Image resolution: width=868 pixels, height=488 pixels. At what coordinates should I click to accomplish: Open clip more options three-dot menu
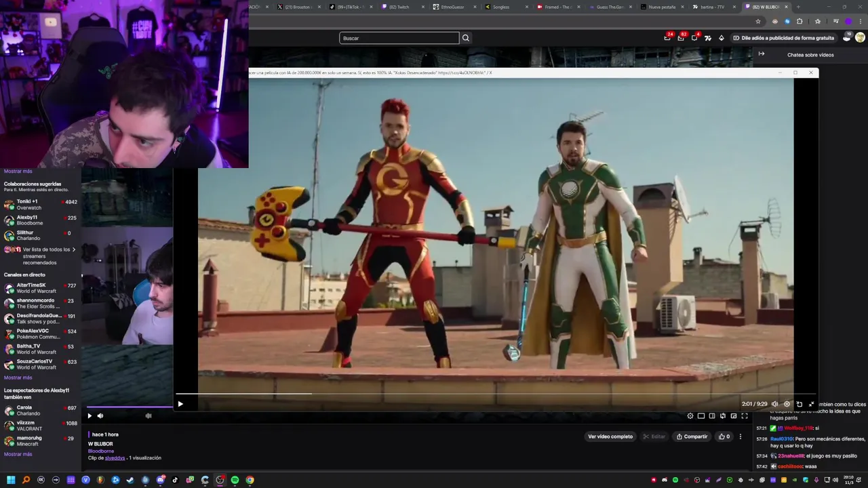click(741, 436)
